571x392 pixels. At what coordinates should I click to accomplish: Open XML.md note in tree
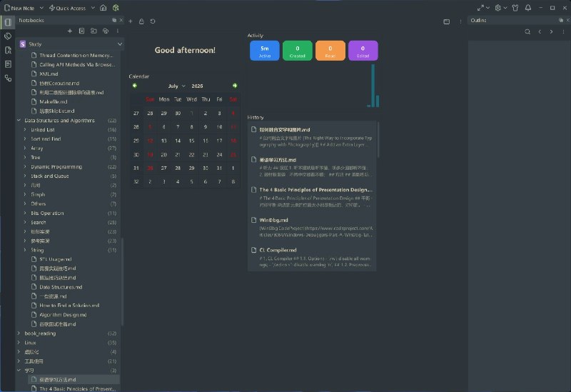[49, 74]
